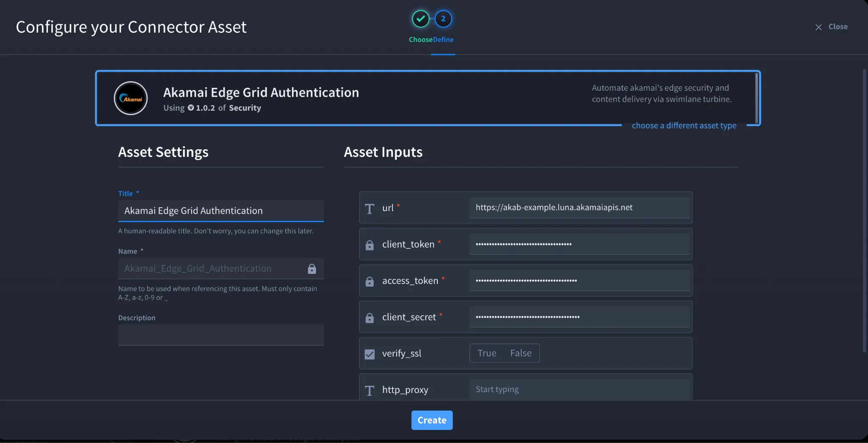Click the lock icon in the Name field

point(312,269)
